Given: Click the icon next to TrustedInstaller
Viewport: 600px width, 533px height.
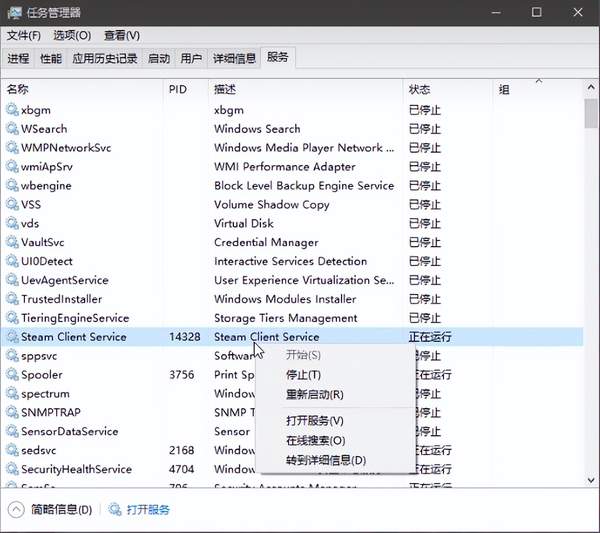Looking at the screenshot, I should [x=12, y=299].
